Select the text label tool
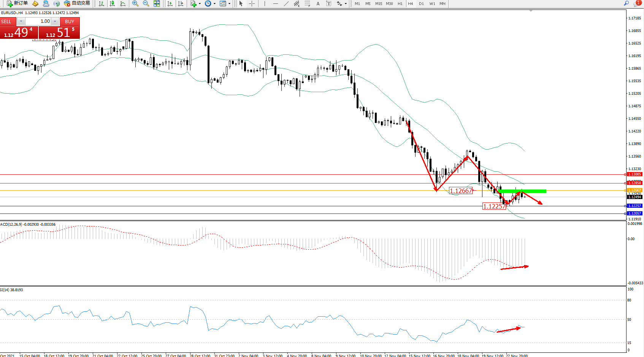644x357 pixels. pos(328,3)
